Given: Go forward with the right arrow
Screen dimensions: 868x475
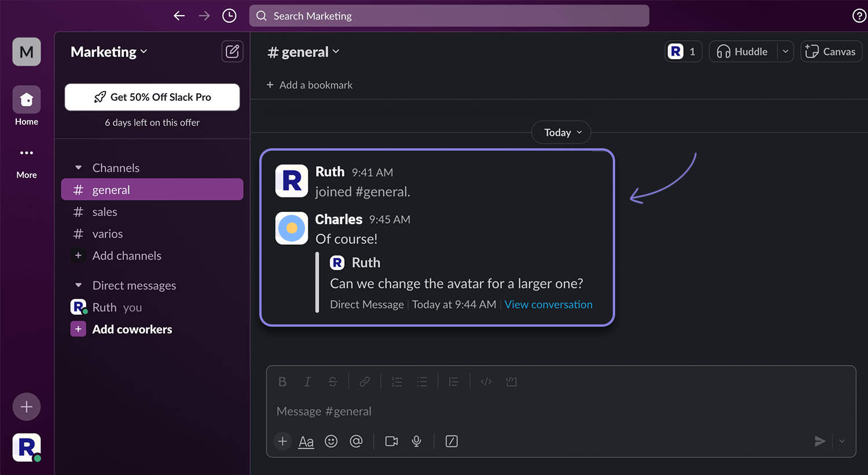Looking at the screenshot, I should [x=204, y=16].
